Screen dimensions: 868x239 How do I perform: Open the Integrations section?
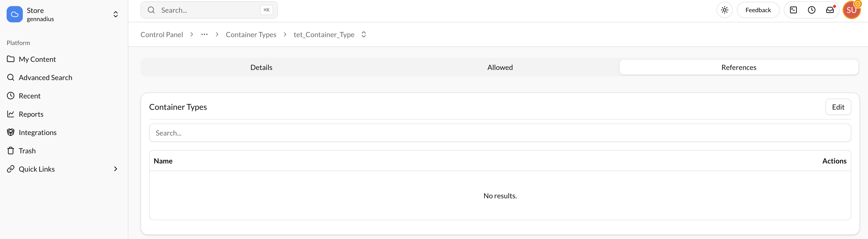38,132
